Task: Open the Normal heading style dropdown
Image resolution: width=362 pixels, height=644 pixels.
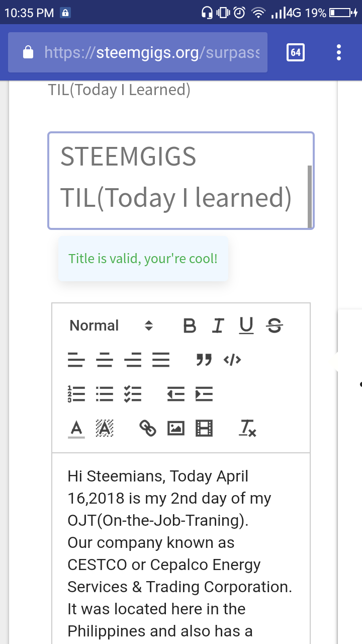Action: tap(111, 326)
